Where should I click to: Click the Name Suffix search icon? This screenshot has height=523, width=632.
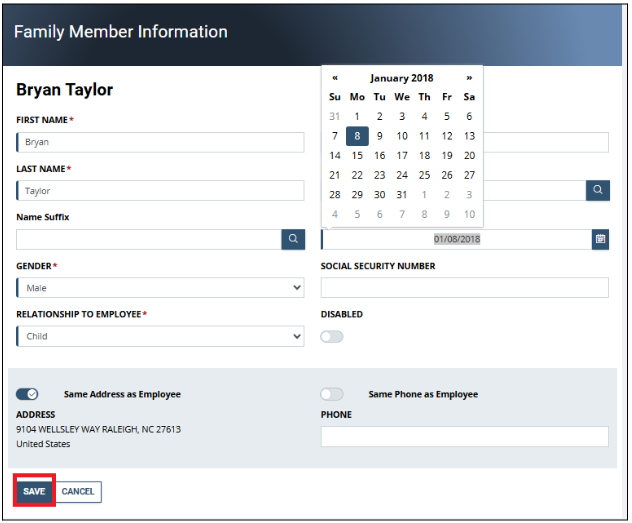[x=293, y=239]
